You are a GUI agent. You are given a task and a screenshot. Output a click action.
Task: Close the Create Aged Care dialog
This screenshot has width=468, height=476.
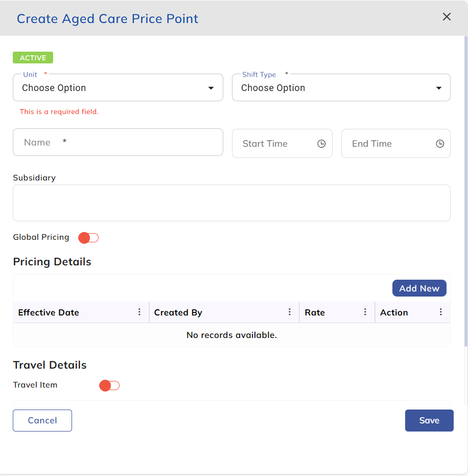tap(447, 17)
